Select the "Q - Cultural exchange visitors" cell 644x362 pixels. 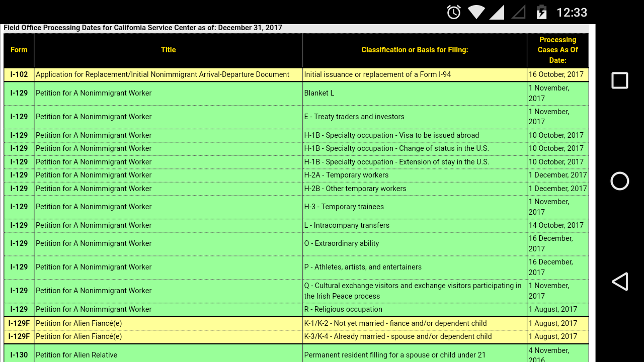415,291
